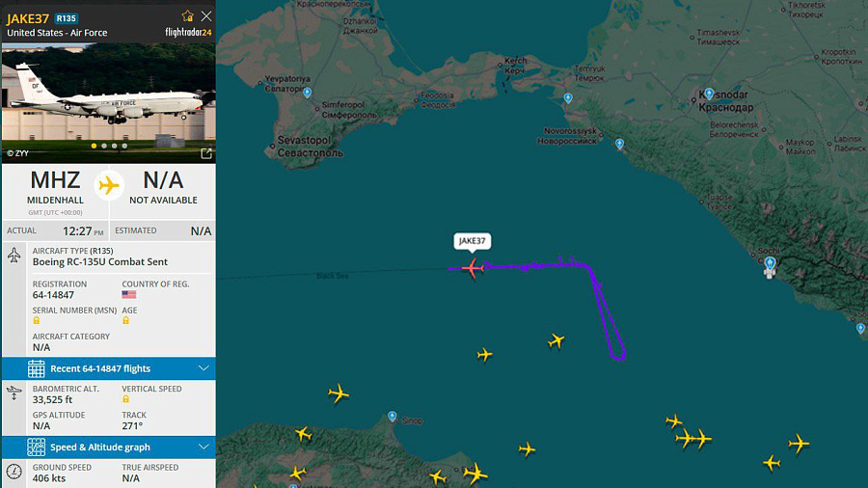The width and height of the screenshot is (868, 488).
Task: Select the second photo carousel dot
Action: (104, 146)
